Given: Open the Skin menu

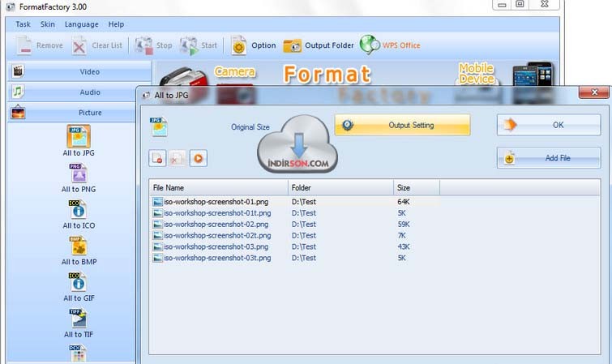Looking at the screenshot, I should (x=48, y=24).
